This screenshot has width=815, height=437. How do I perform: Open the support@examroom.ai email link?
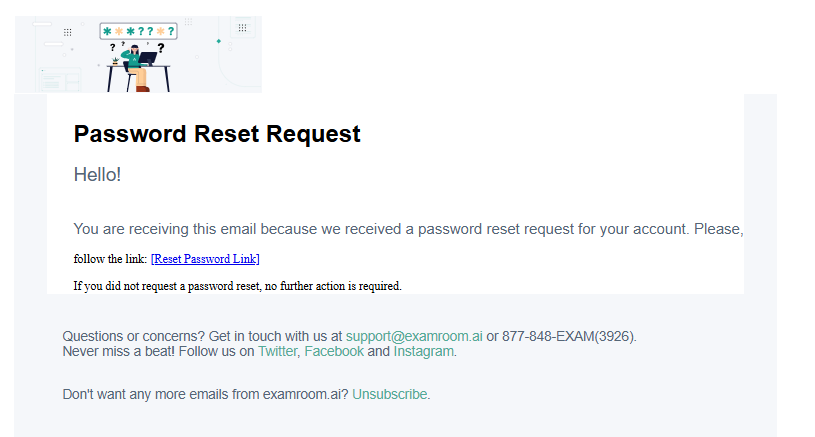414,337
